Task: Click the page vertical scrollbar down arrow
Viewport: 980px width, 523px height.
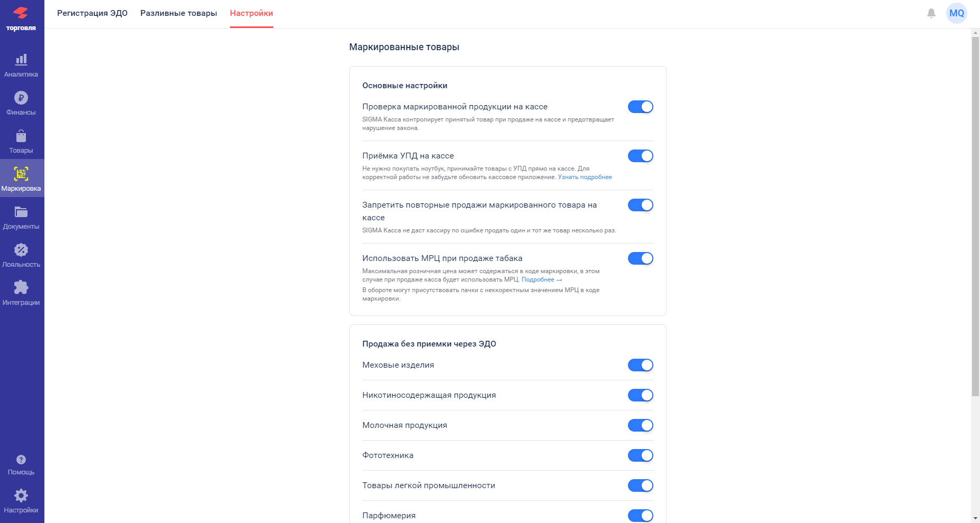Action: tap(975, 518)
